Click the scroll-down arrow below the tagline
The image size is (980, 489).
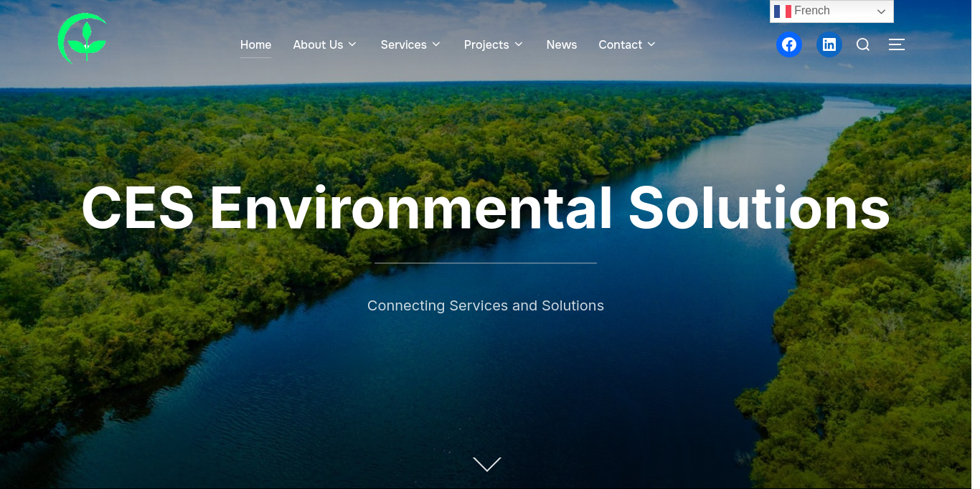487,465
